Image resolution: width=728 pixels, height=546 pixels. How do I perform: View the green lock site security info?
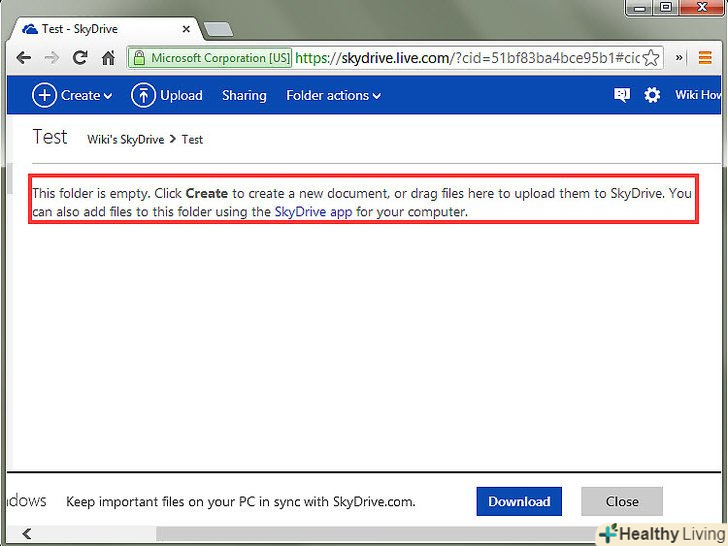139,58
